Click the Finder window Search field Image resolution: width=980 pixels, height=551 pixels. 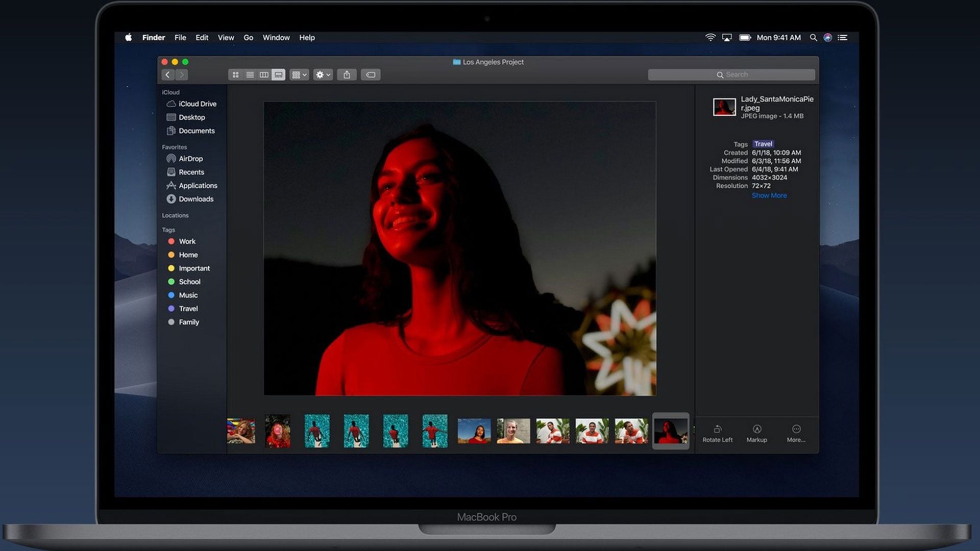pyautogui.click(x=731, y=74)
